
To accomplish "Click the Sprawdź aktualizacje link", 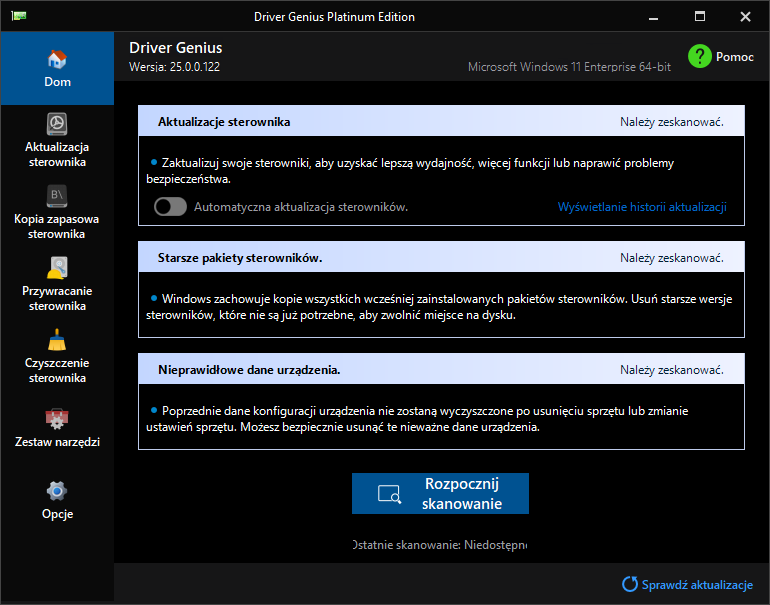I will pos(697,585).
